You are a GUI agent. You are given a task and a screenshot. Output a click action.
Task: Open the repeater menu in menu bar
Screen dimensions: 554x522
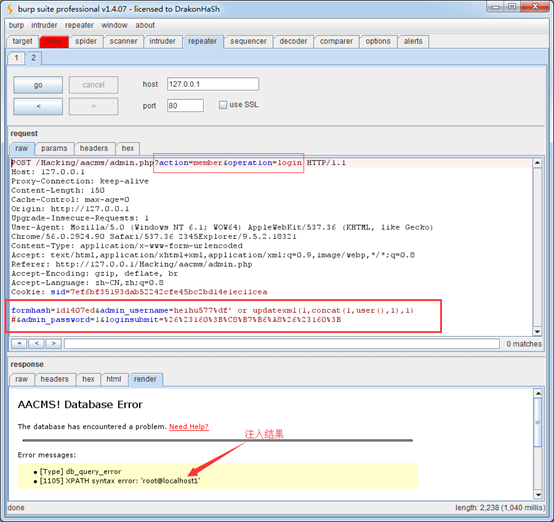click(x=79, y=25)
